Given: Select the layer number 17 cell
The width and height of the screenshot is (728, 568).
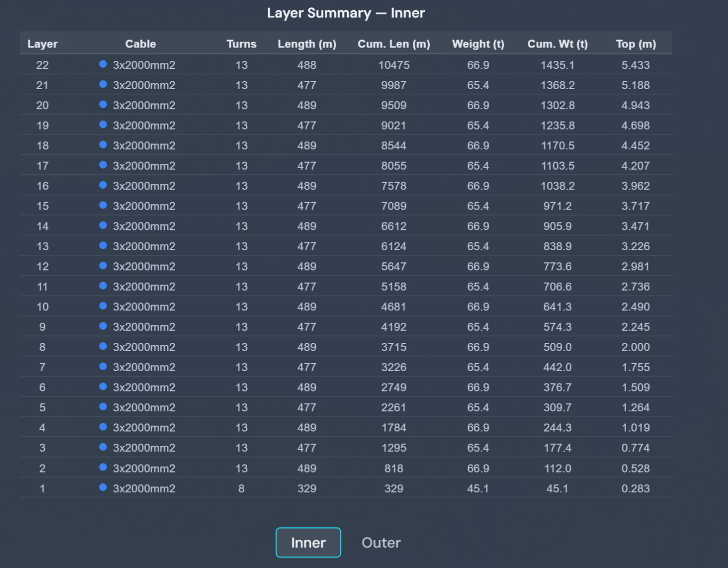Looking at the screenshot, I should click(x=43, y=166).
